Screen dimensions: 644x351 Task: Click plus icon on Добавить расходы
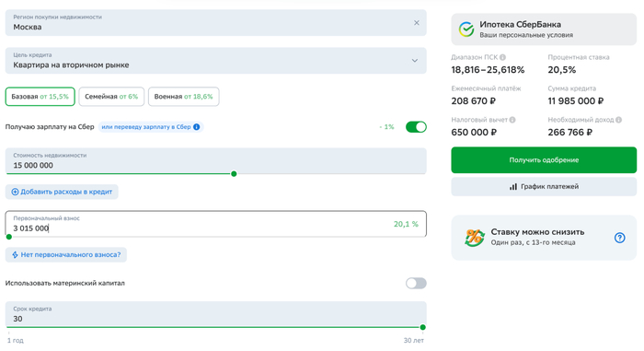pyautogui.click(x=15, y=192)
